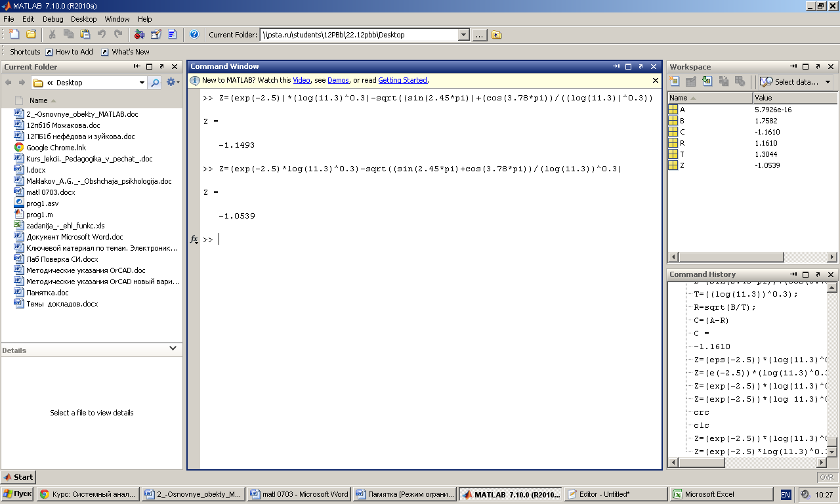840x504 pixels.
Task: Launch Simulink from the toolbar
Action: coord(139,35)
